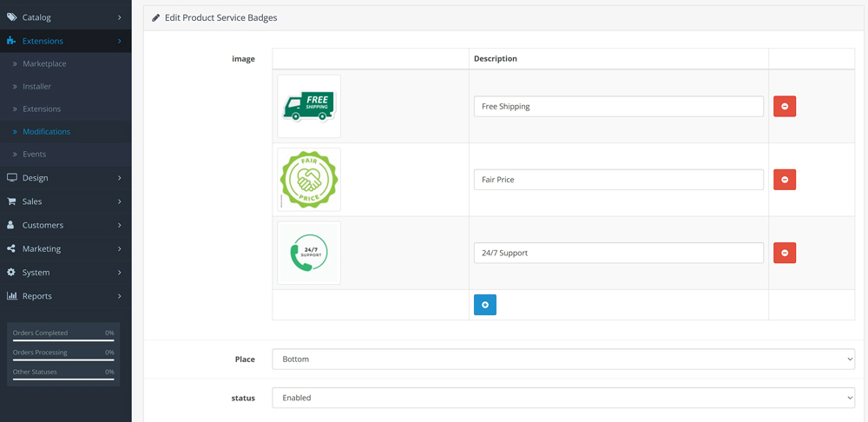868x422 pixels.
Task: Collapse the Extensions sidebar menu
Action: click(x=65, y=41)
